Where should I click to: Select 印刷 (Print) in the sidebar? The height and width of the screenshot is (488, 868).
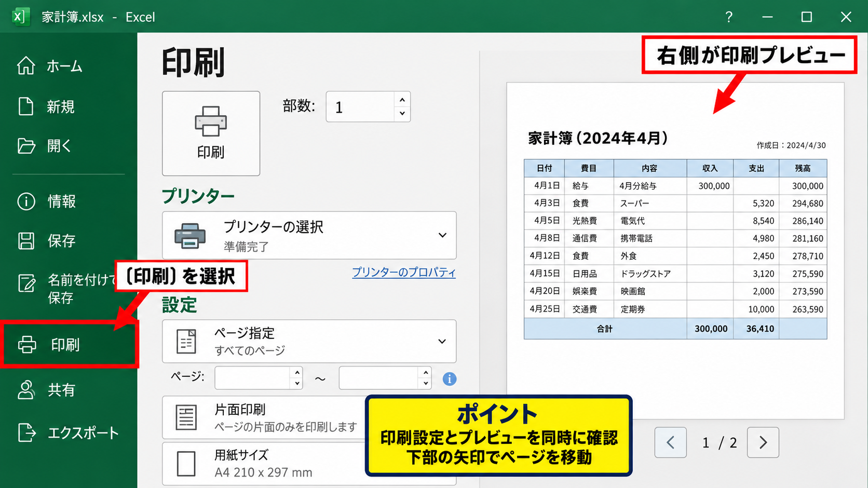[x=69, y=345]
